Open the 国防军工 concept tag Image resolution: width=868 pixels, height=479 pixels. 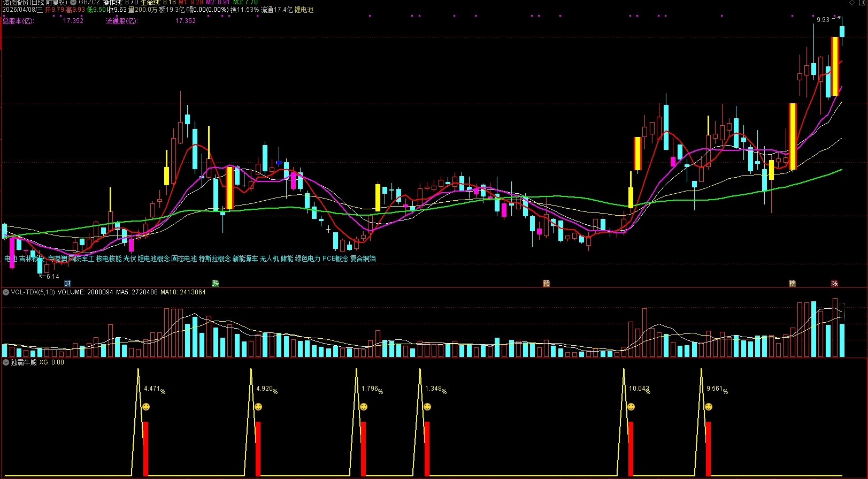(x=81, y=258)
